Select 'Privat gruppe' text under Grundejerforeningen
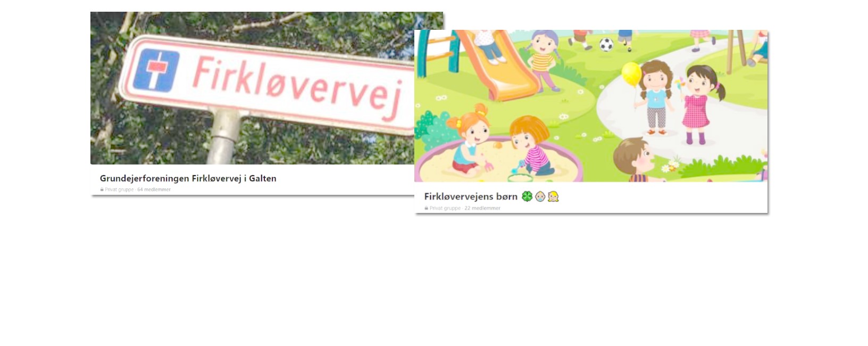This screenshot has height=346, width=868. pos(119,190)
